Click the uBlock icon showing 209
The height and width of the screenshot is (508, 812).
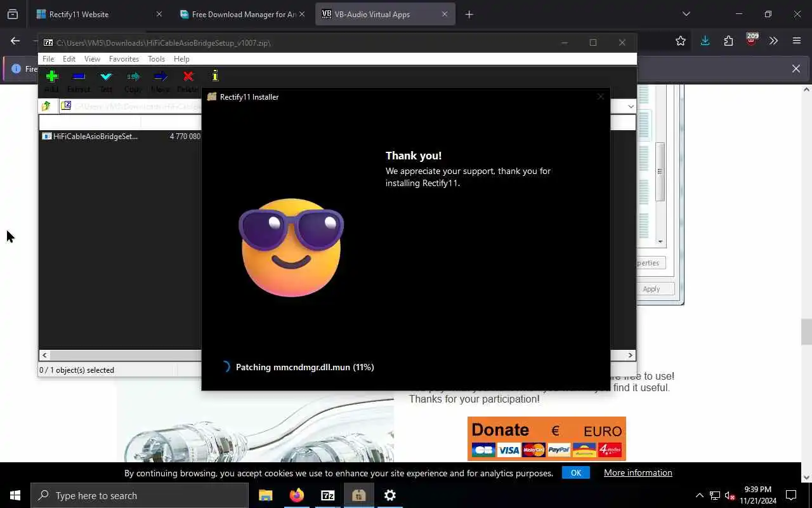pyautogui.click(x=752, y=40)
